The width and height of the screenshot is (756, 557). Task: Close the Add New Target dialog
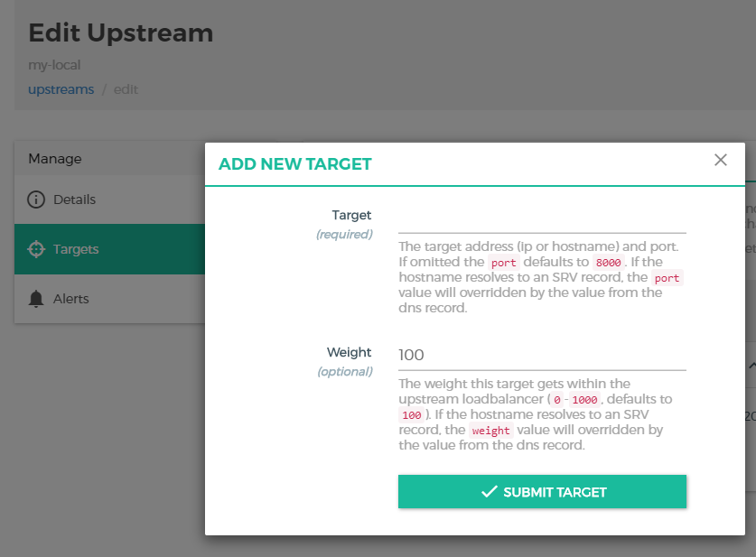720,160
